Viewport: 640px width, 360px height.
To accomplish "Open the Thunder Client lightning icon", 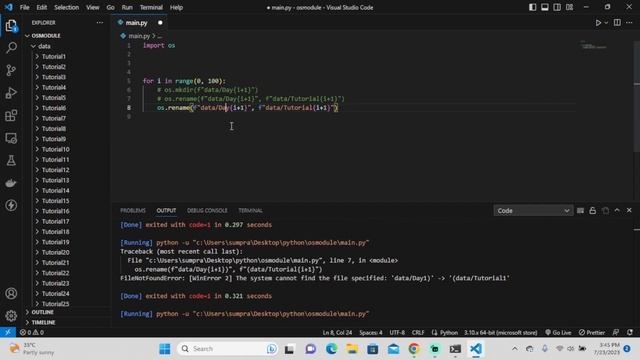I will click(x=11, y=205).
